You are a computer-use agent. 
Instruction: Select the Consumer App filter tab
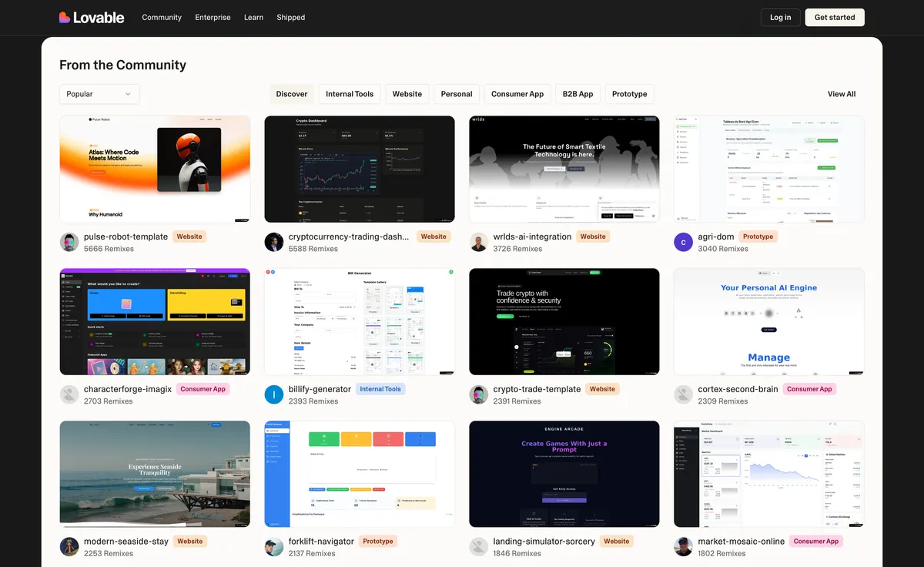click(x=517, y=94)
